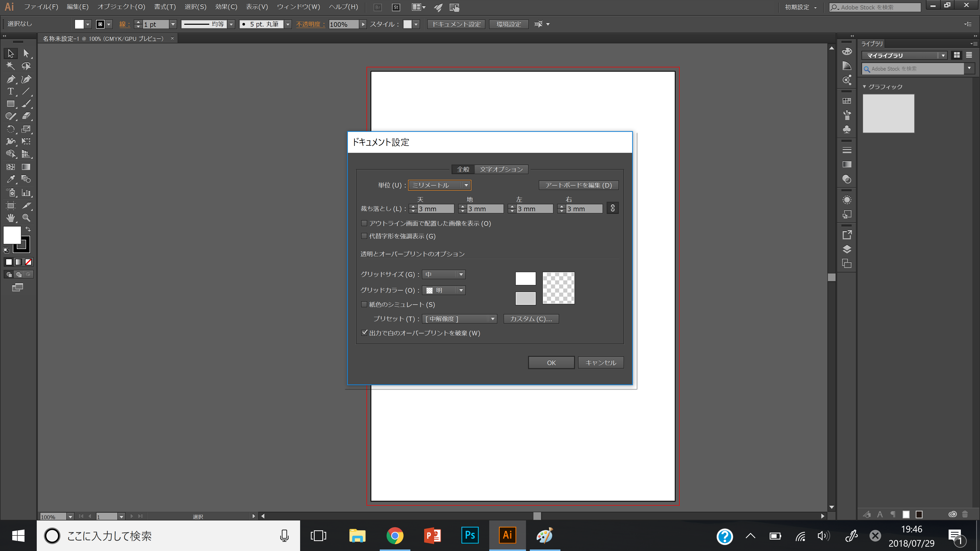Click カスタム to customize preset
The height and width of the screenshot is (551, 980).
531,318
